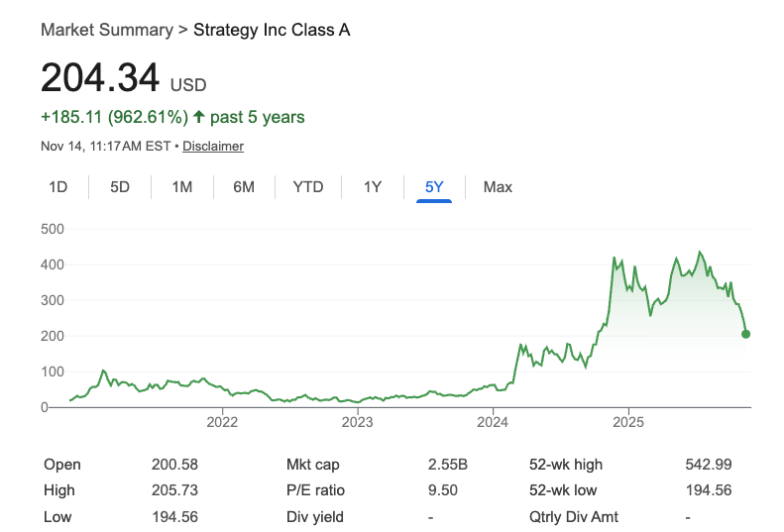Show the 6M chart range
Viewport: 784px width, 532px height.
coord(244,186)
